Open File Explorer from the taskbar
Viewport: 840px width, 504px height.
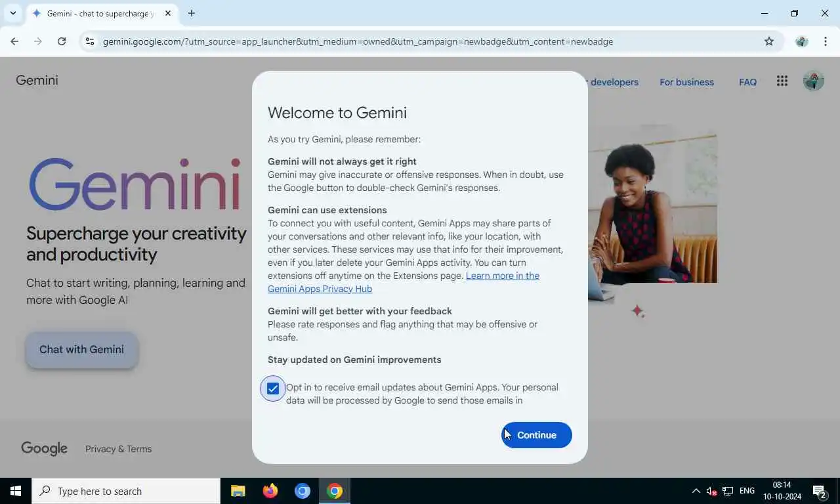tap(238, 491)
